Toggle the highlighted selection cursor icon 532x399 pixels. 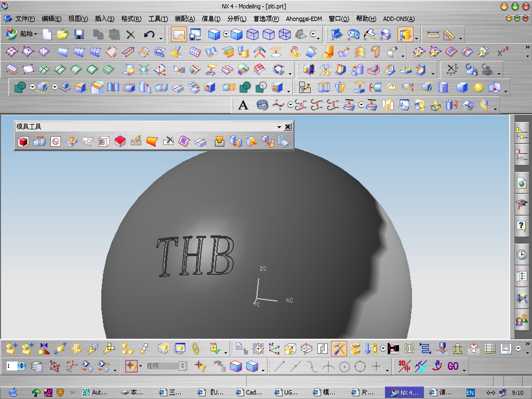point(179,34)
